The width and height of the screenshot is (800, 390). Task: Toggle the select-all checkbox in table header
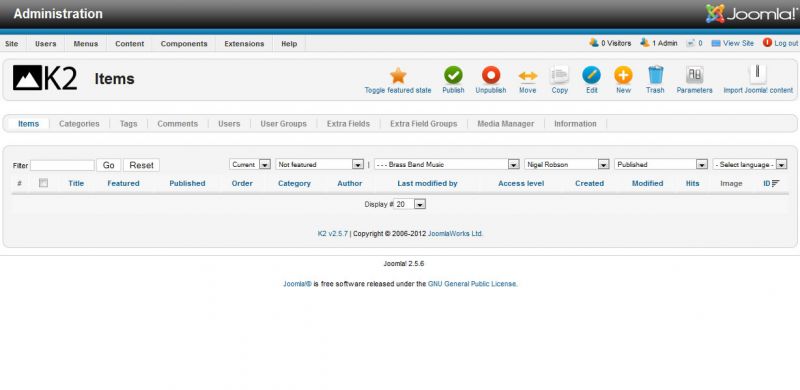43,183
